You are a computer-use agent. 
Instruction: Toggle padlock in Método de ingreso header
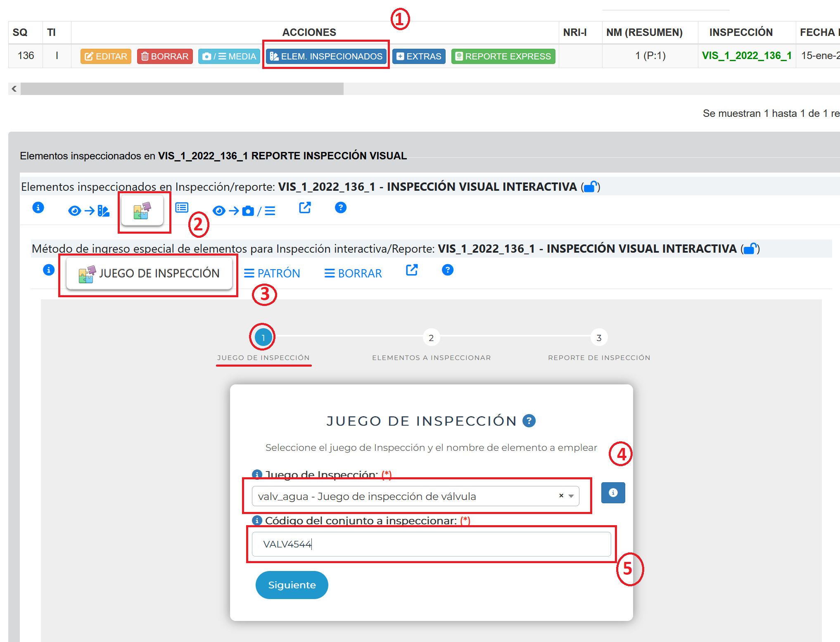[750, 249]
